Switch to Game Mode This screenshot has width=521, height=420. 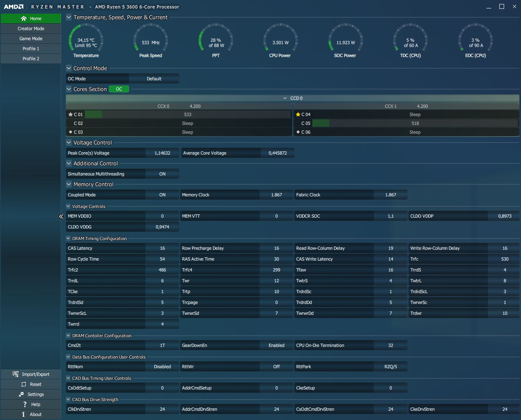pyautogui.click(x=31, y=39)
